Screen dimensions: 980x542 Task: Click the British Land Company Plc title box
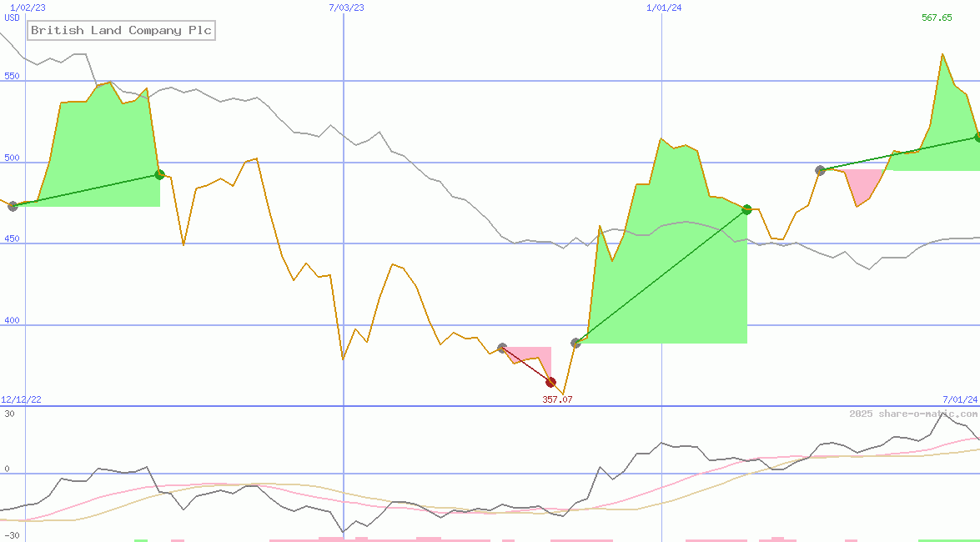(x=121, y=31)
